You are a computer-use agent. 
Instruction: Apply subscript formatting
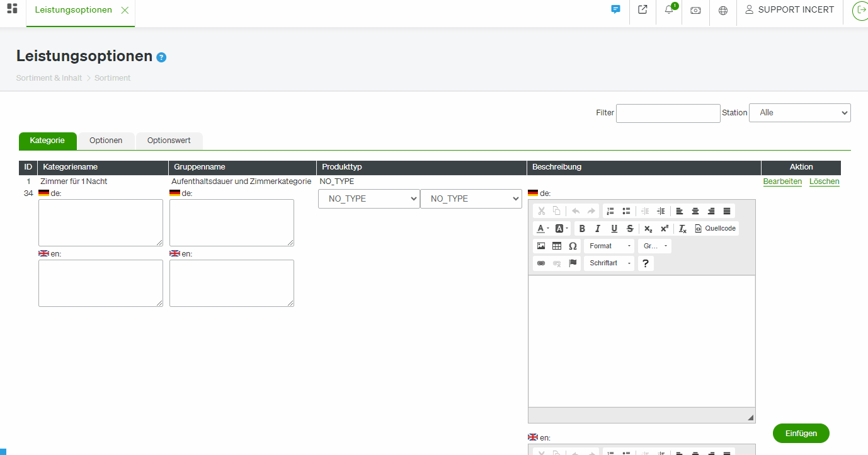click(x=648, y=229)
